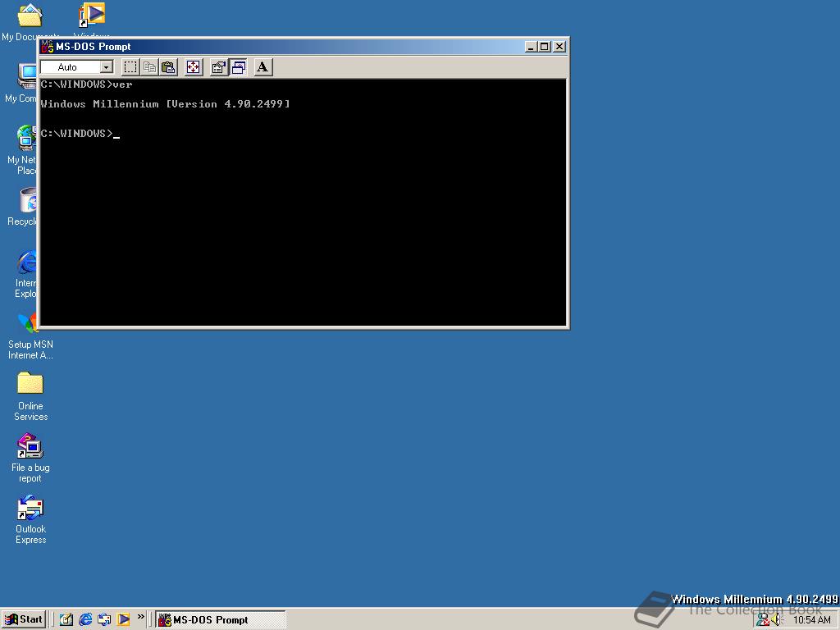
Task: Close the MS-DOS Prompt window
Action: [x=559, y=47]
